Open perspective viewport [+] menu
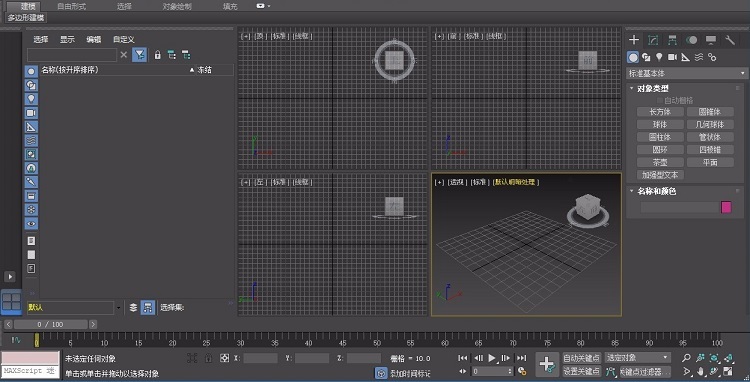Screen dimensions: 750x382 coord(439,182)
